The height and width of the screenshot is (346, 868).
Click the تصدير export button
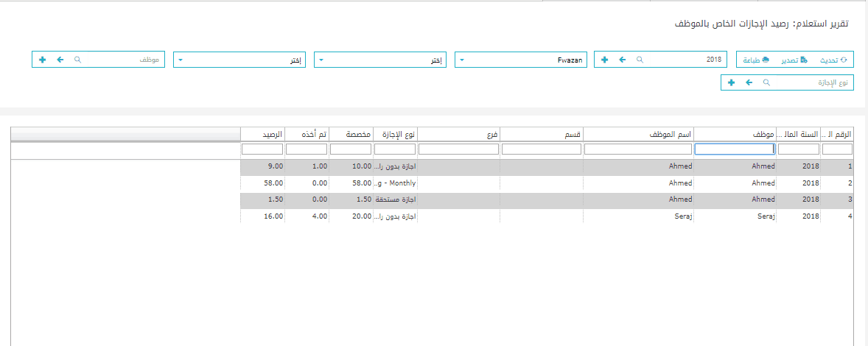(x=795, y=60)
